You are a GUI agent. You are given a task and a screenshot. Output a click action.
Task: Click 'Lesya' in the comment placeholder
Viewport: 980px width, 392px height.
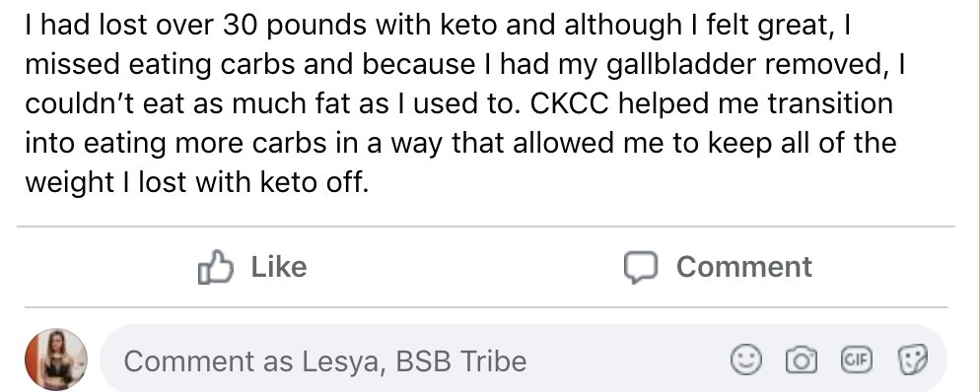point(340,361)
